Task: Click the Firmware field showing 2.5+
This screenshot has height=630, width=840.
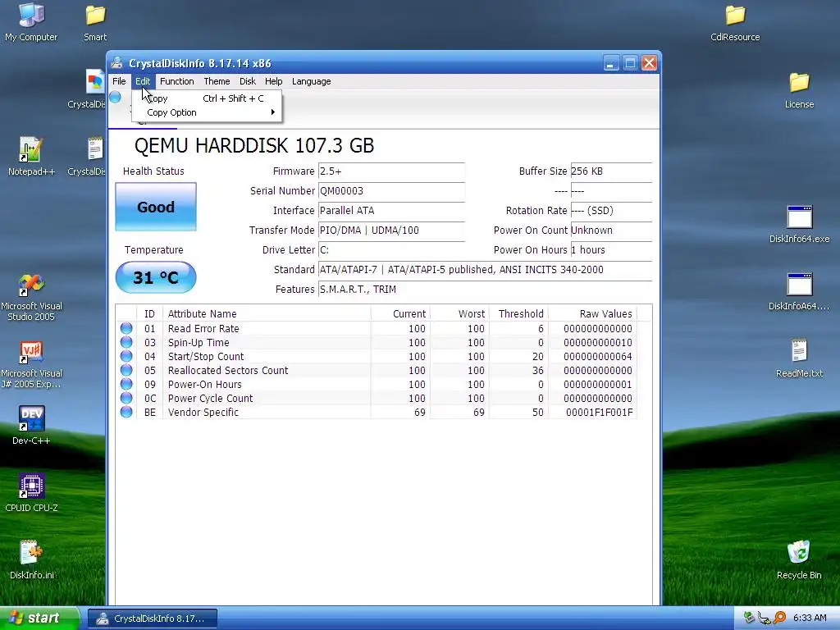Action: click(391, 171)
